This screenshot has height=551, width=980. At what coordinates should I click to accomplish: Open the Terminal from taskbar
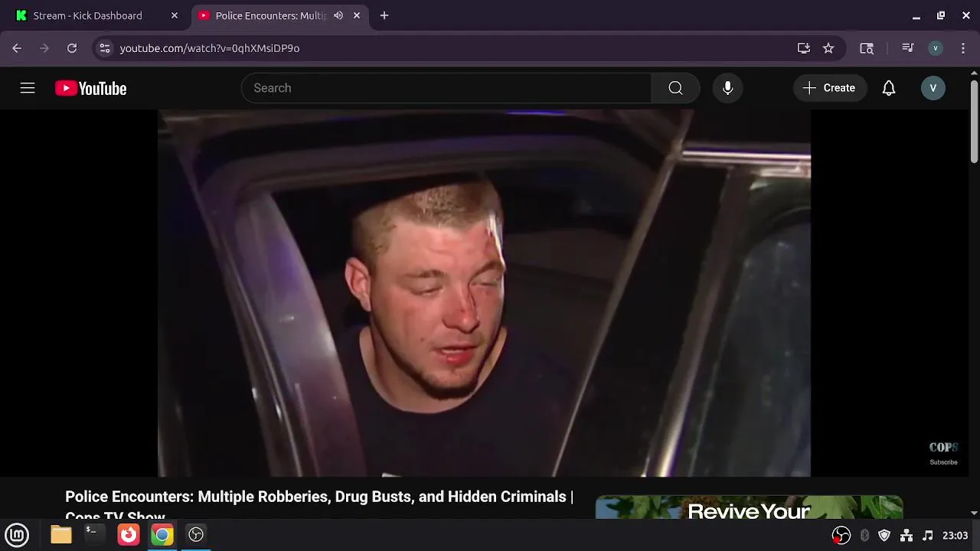coord(93,534)
